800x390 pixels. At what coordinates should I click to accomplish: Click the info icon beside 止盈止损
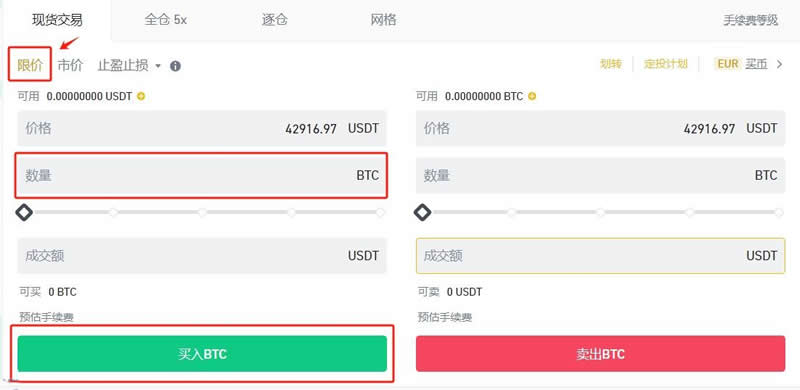[176, 66]
